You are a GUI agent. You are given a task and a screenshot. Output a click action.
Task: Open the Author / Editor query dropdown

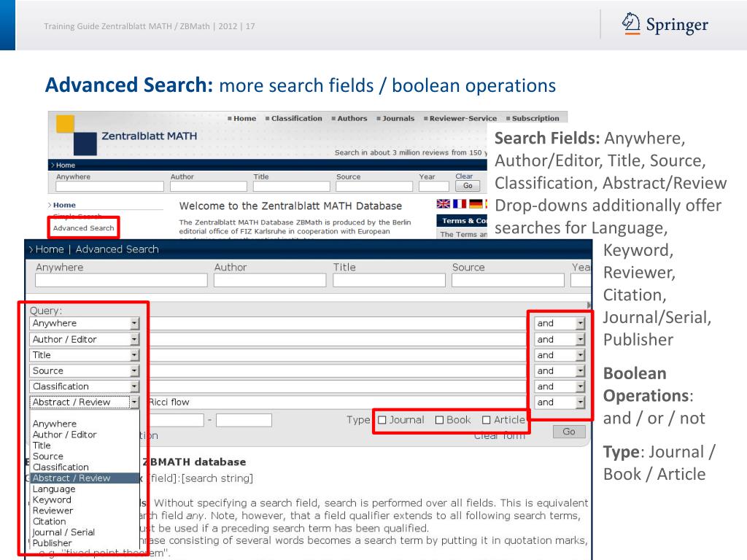(x=135, y=340)
